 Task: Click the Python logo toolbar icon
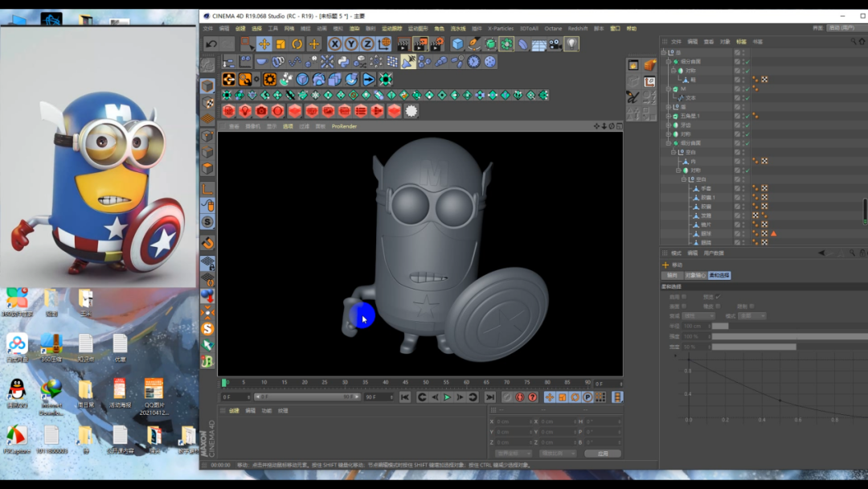pos(343,61)
